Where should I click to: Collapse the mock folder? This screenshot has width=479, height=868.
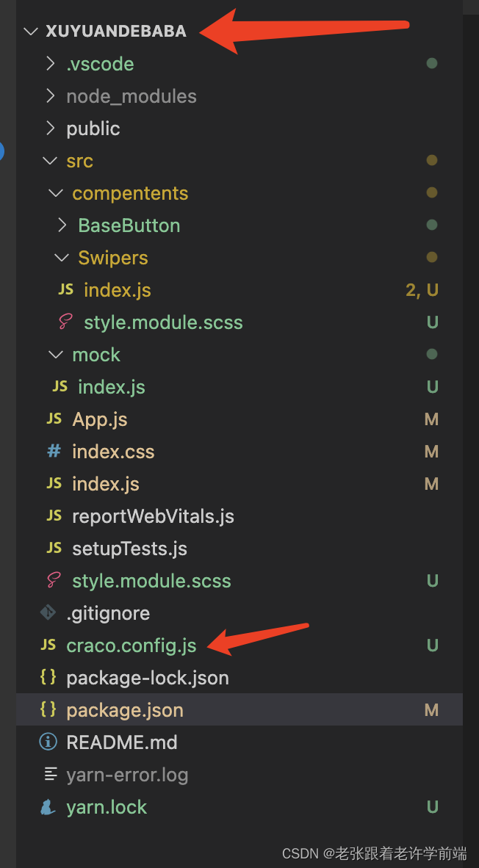coord(56,355)
